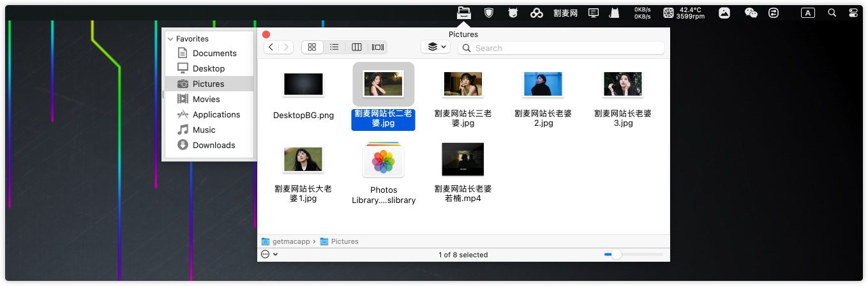Viewport: 868px width, 286px height.
Task: Switch to icon grid view
Action: point(312,47)
